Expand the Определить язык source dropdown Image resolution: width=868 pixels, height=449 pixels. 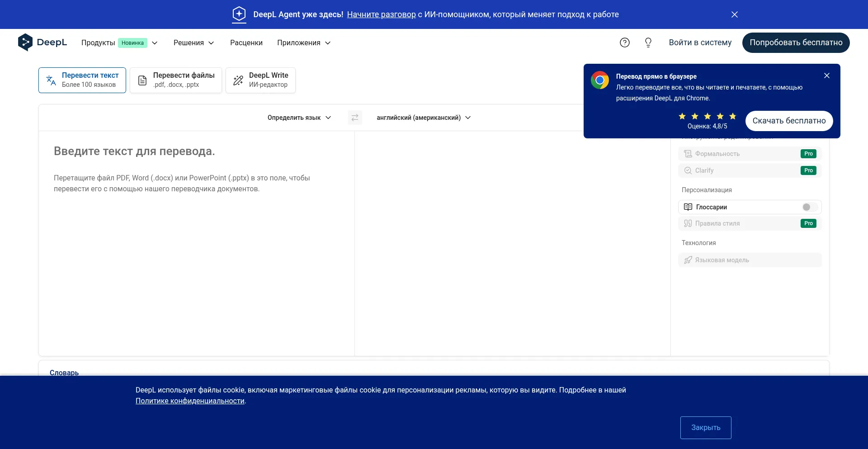tap(299, 118)
